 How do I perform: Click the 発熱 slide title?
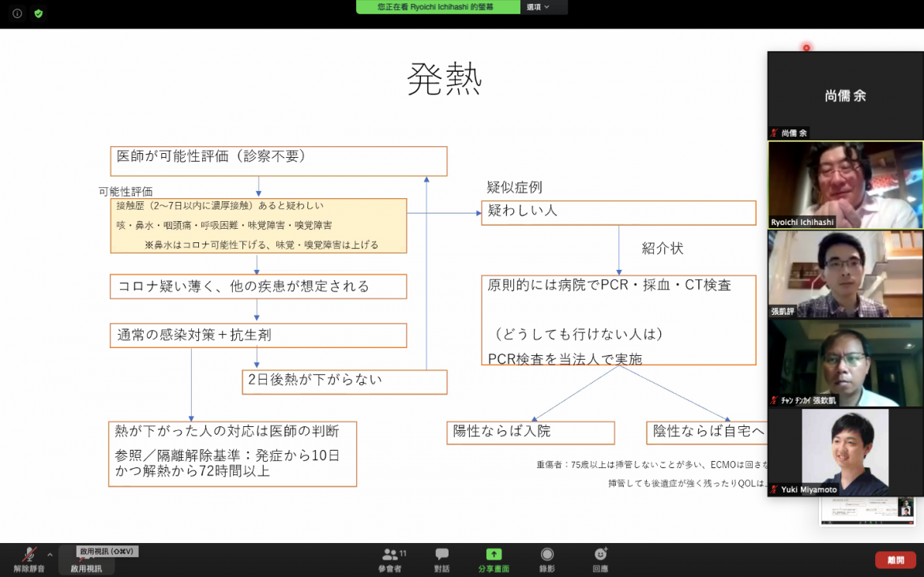pos(444,79)
